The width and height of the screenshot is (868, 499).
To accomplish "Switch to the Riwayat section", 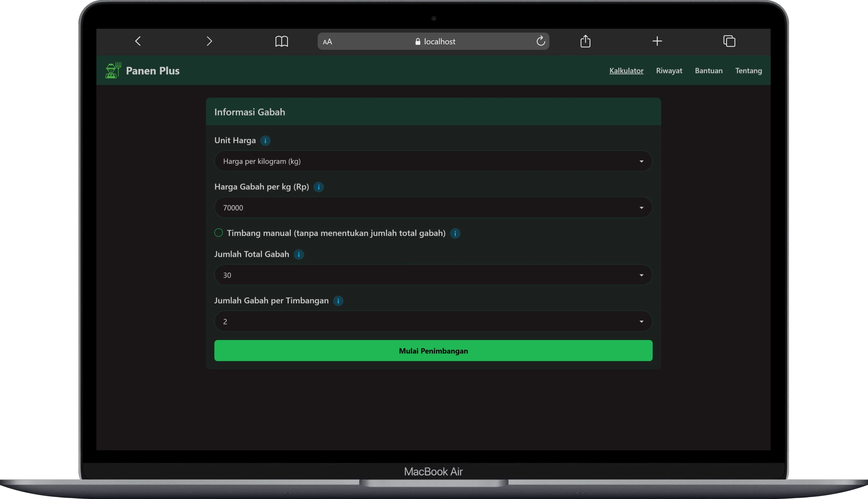I will 669,71.
